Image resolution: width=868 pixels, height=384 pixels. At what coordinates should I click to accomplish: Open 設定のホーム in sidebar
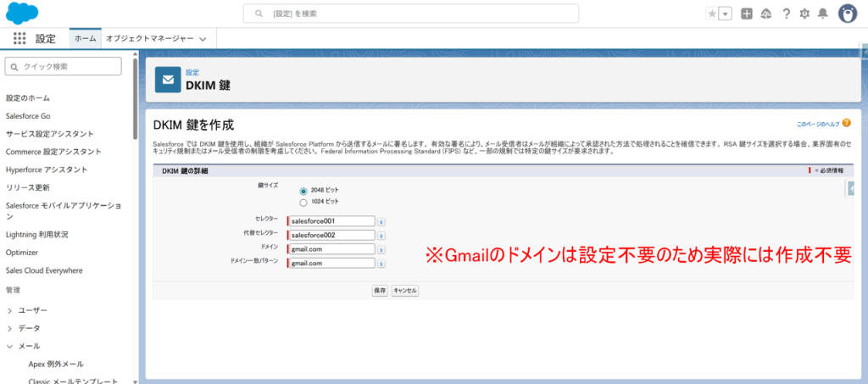28,98
